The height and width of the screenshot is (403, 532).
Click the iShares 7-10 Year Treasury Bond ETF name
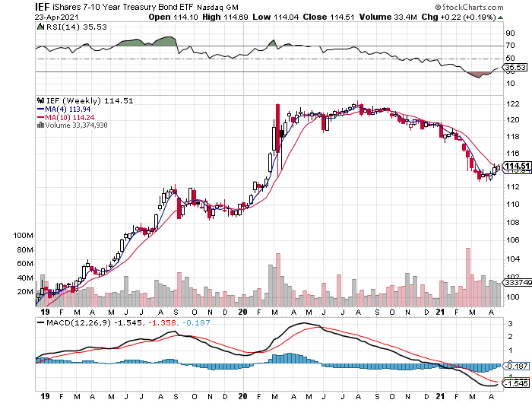123,7
